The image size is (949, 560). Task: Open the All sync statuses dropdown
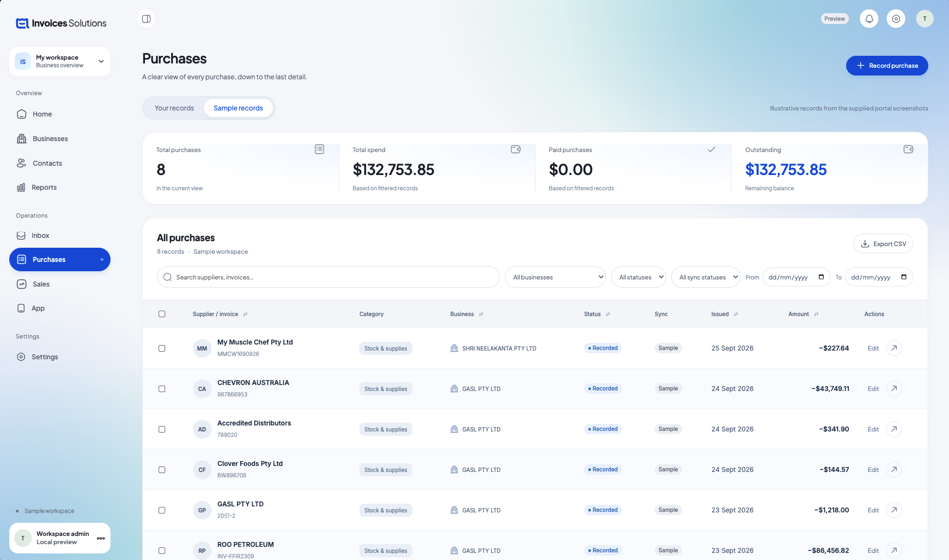coord(706,277)
